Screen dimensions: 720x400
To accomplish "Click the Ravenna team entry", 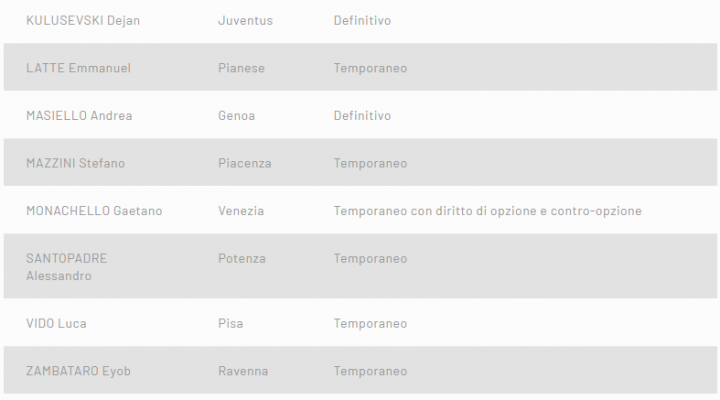I will tap(243, 371).
